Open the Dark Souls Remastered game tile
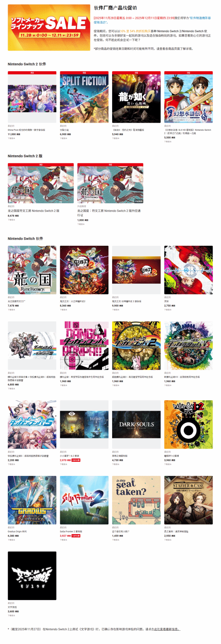 [136, 424]
